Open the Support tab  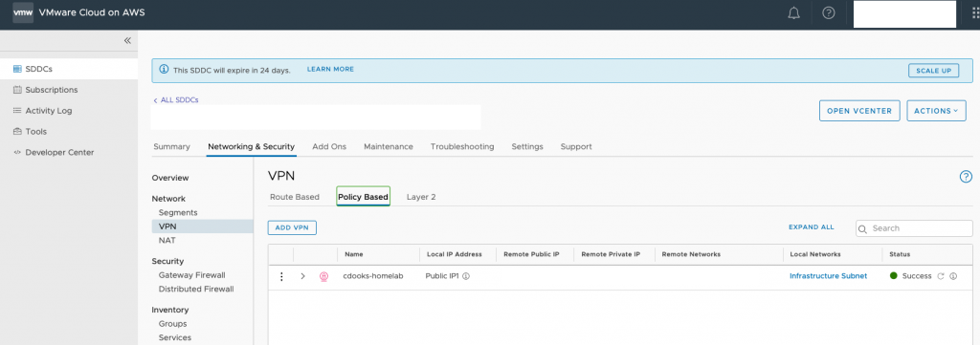576,146
